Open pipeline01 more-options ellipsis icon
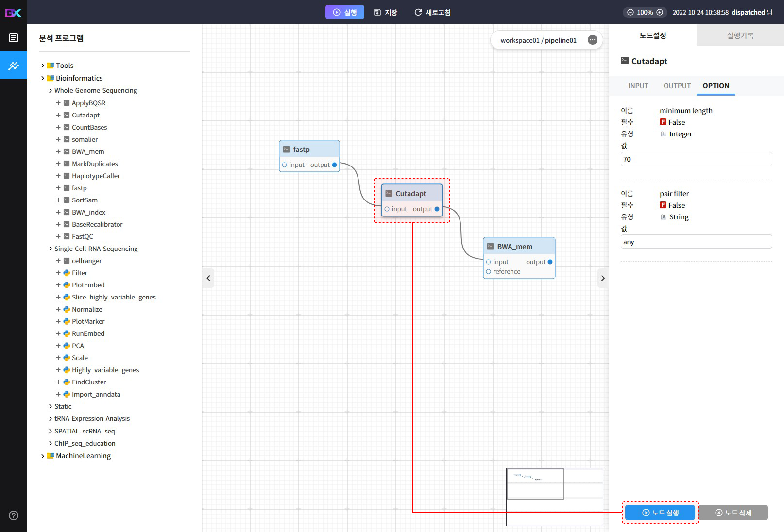 [593, 40]
